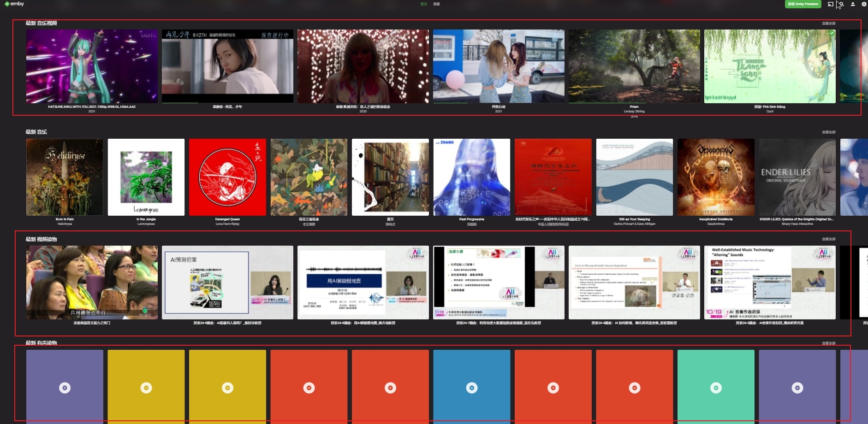Click the In the Jungle title text
The width and height of the screenshot is (868, 424).
[x=146, y=219]
